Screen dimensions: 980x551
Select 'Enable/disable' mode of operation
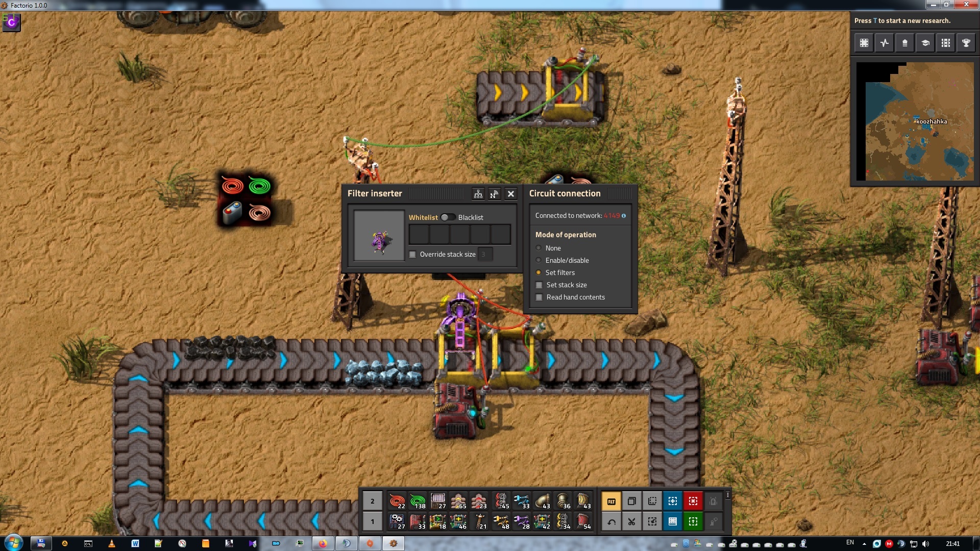[539, 260]
